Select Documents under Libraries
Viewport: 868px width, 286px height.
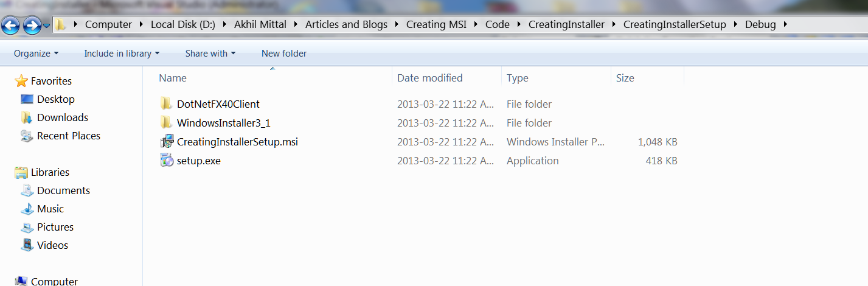pyautogui.click(x=63, y=190)
